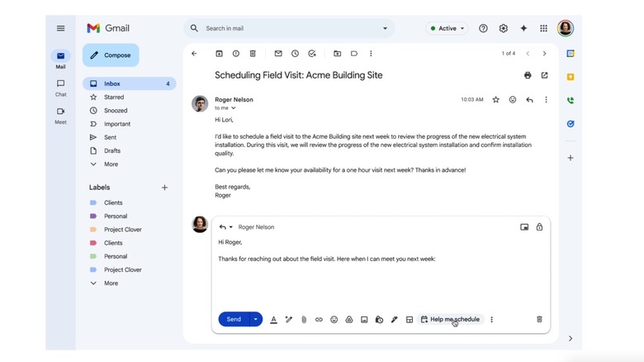Print the email conversation
The height and width of the screenshot is (362, 644).
528,75
